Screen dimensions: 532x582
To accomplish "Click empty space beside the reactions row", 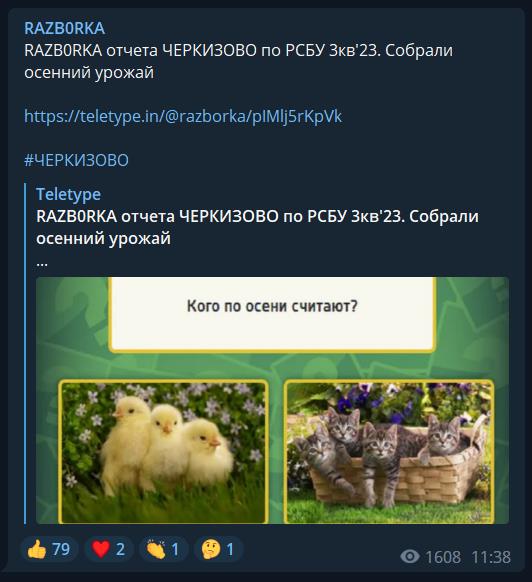I will [319, 549].
